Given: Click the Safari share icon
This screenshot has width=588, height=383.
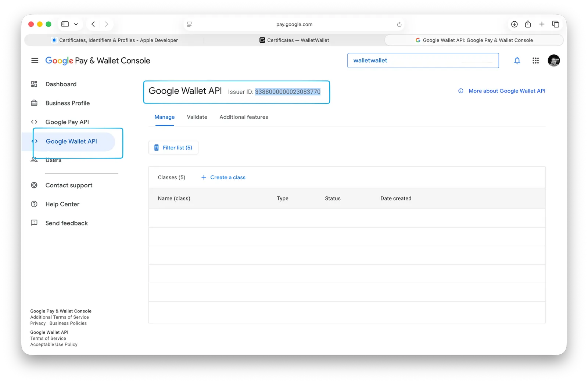Looking at the screenshot, I should pyautogui.click(x=528, y=24).
